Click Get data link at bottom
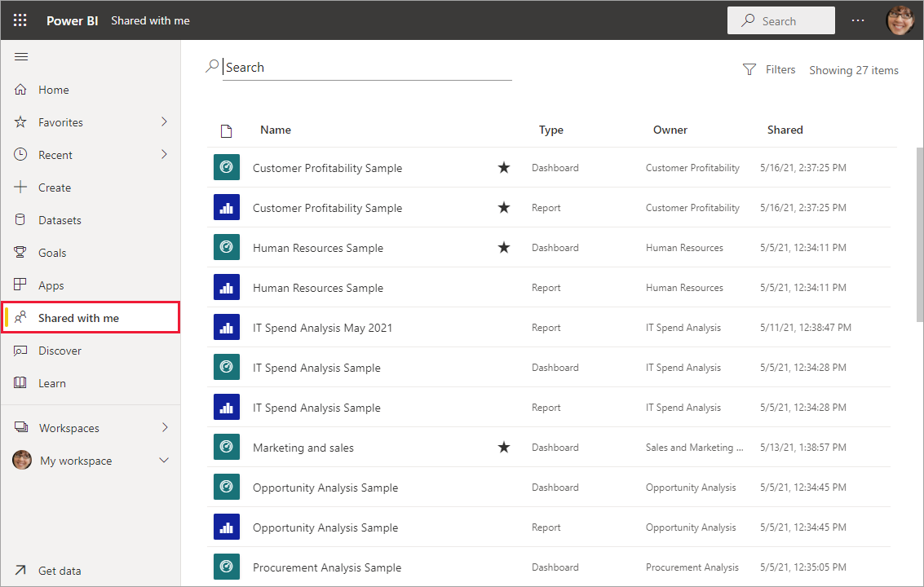The height and width of the screenshot is (587, 924). point(60,571)
